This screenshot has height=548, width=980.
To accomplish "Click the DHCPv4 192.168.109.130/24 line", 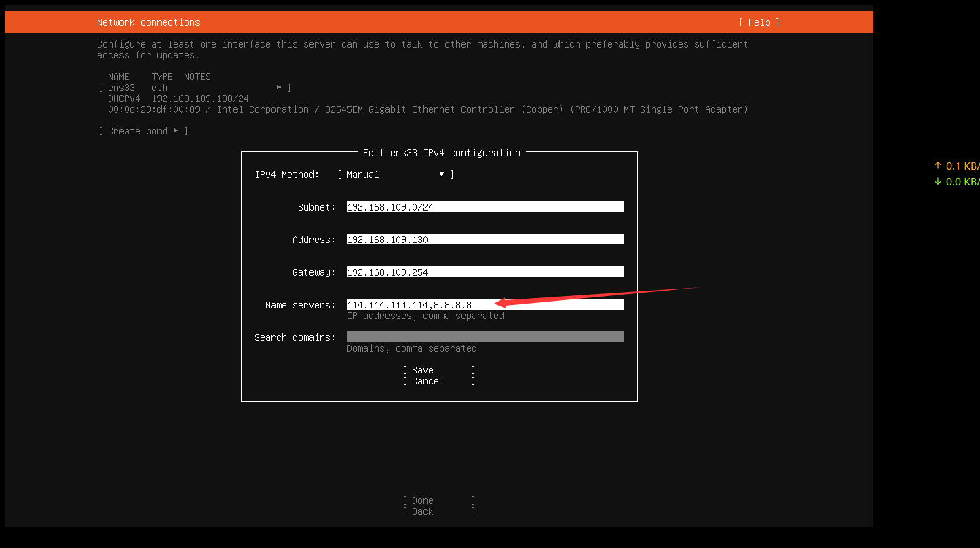I will pos(178,98).
